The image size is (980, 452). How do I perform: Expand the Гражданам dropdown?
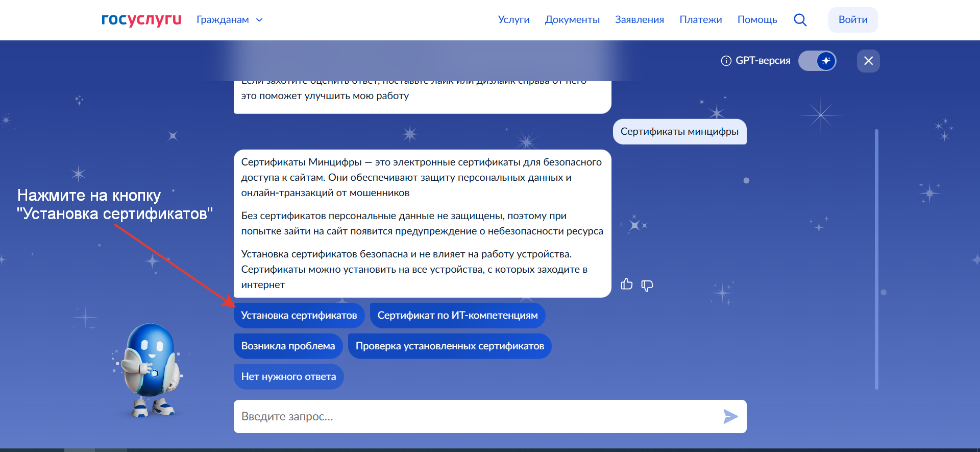pos(230,20)
